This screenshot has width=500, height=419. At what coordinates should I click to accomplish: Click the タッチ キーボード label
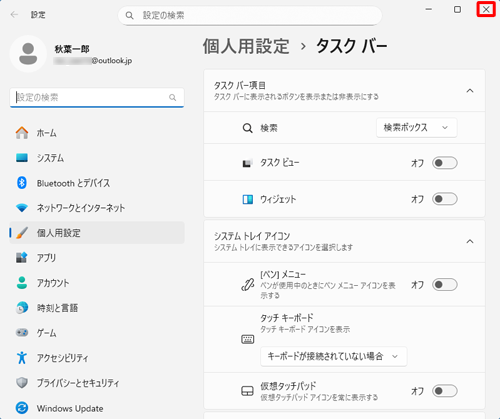(x=287, y=317)
